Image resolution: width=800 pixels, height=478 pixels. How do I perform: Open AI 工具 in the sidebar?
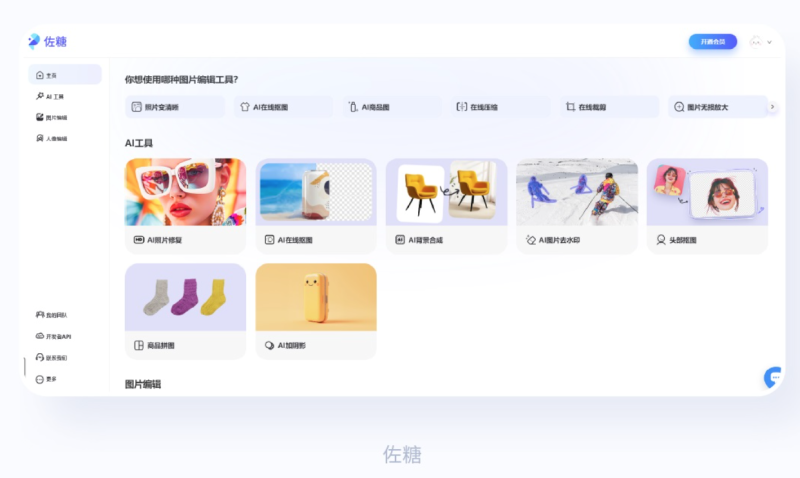(x=49, y=96)
